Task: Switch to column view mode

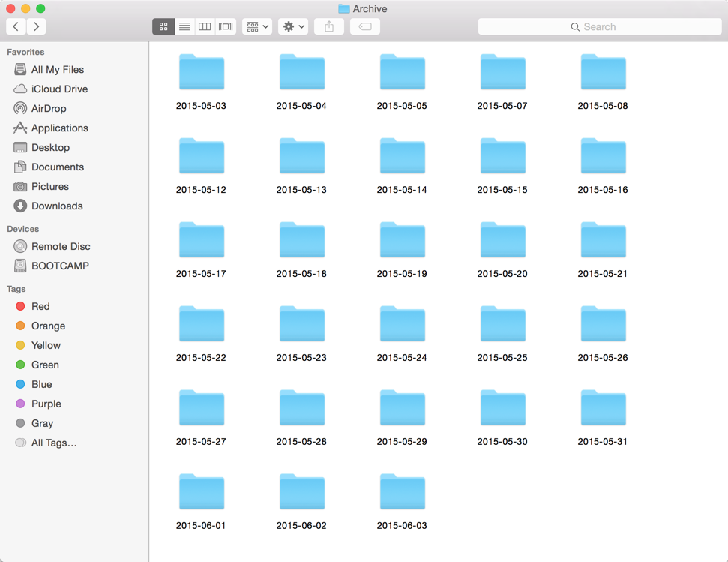Action: coord(205,26)
